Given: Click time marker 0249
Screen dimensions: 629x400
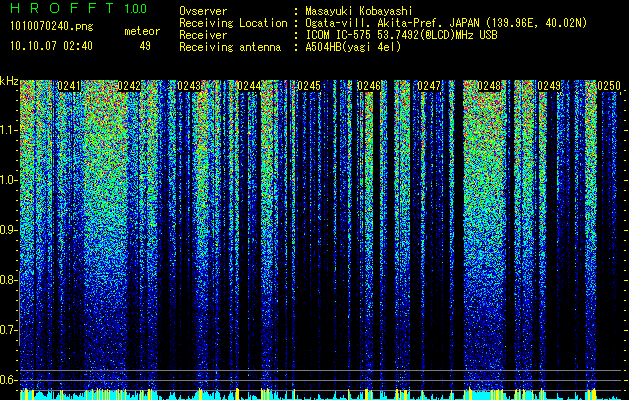Looking at the screenshot, I should (x=549, y=86).
